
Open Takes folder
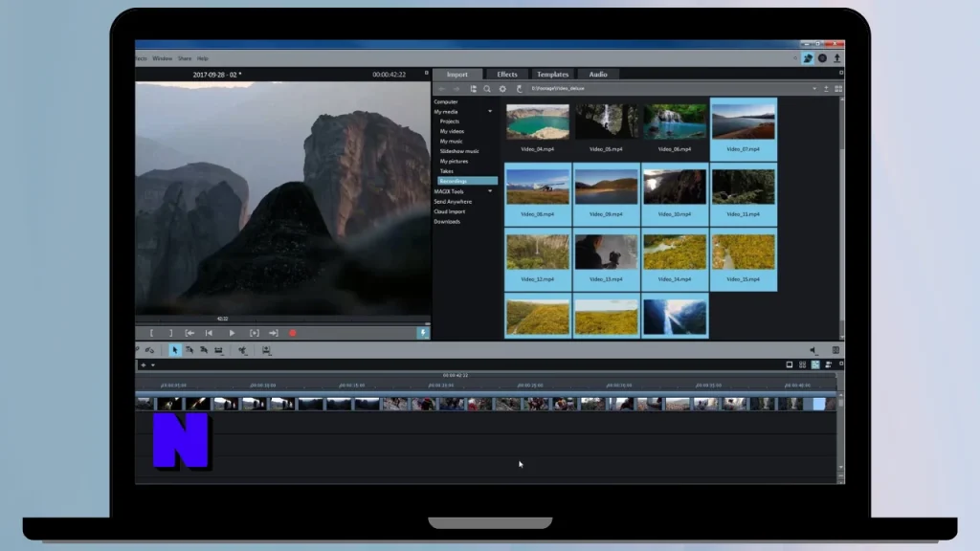(446, 171)
